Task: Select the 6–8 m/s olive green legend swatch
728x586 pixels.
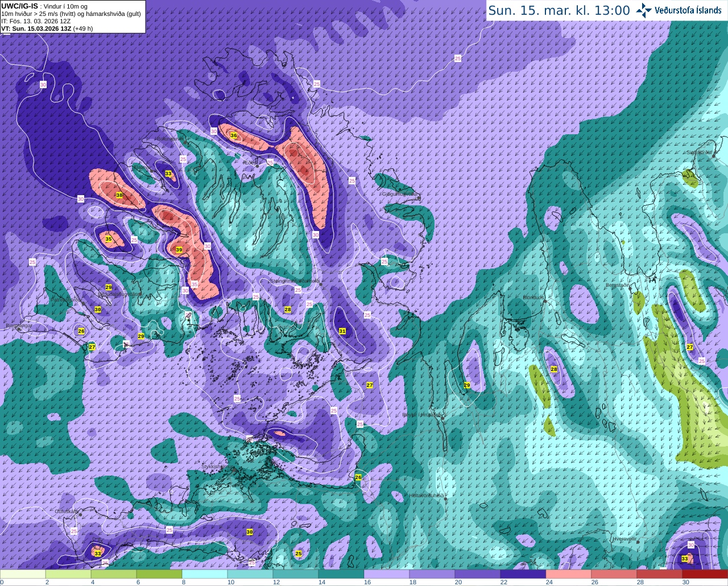Action: pyautogui.click(x=159, y=575)
